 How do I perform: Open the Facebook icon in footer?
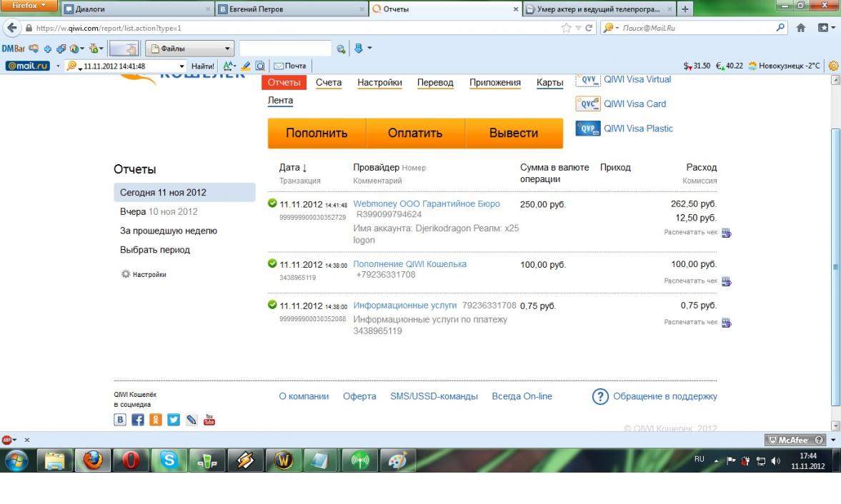click(138, 420)
